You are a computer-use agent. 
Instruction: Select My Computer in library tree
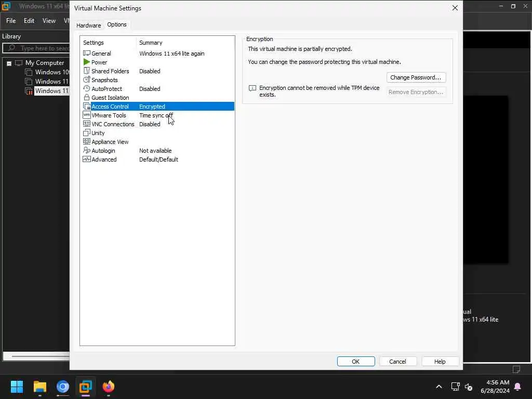[x=45, y=63]
